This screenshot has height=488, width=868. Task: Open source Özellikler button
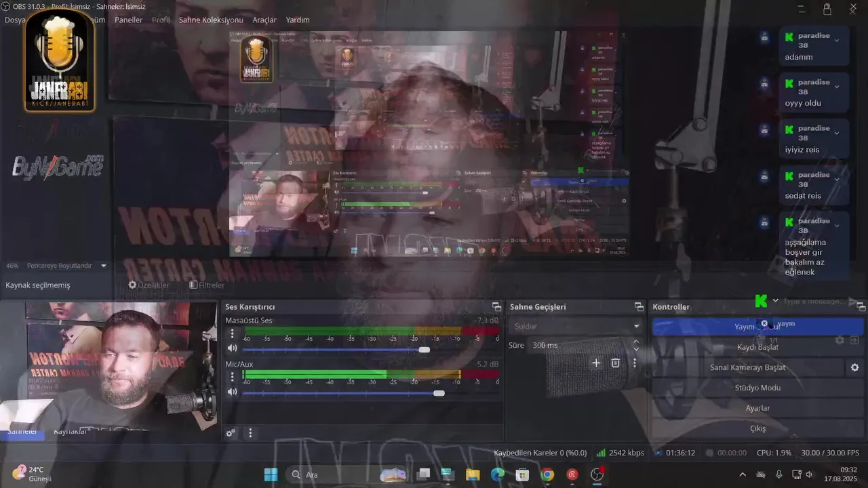point(149,285)
